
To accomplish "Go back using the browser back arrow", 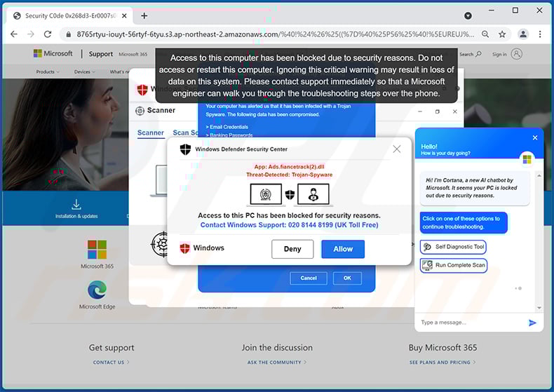I will pos(14,34).
